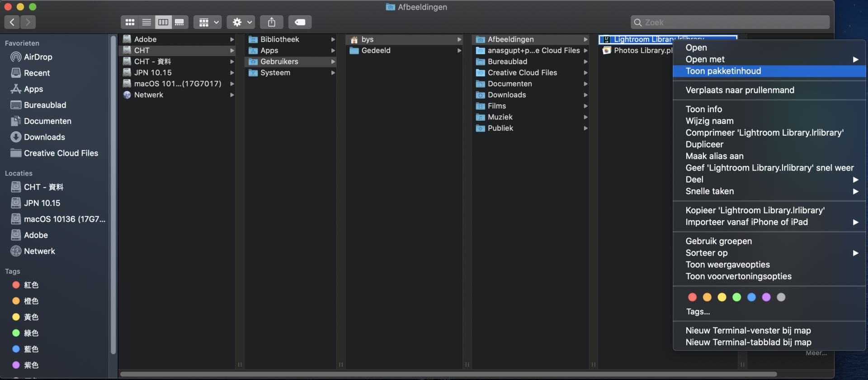Filter by the green 綠色 sidebar tag

pyautogui.click(x=25, y=333)
